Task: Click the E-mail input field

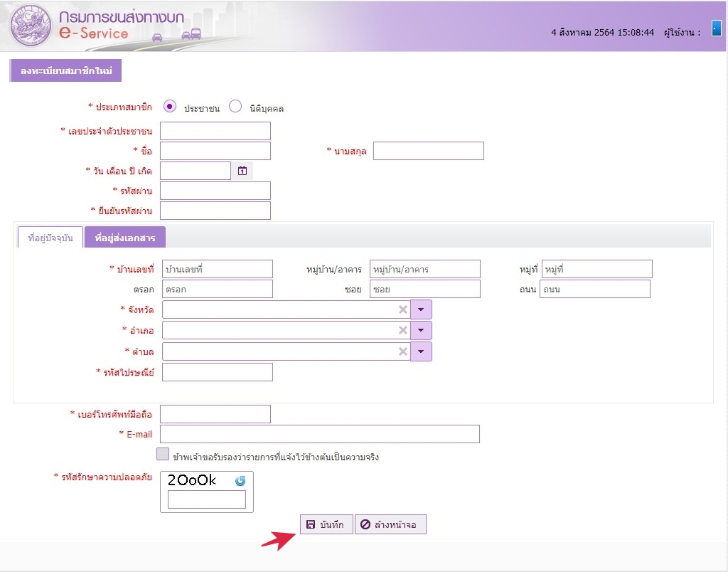Action: click(319, 434)
